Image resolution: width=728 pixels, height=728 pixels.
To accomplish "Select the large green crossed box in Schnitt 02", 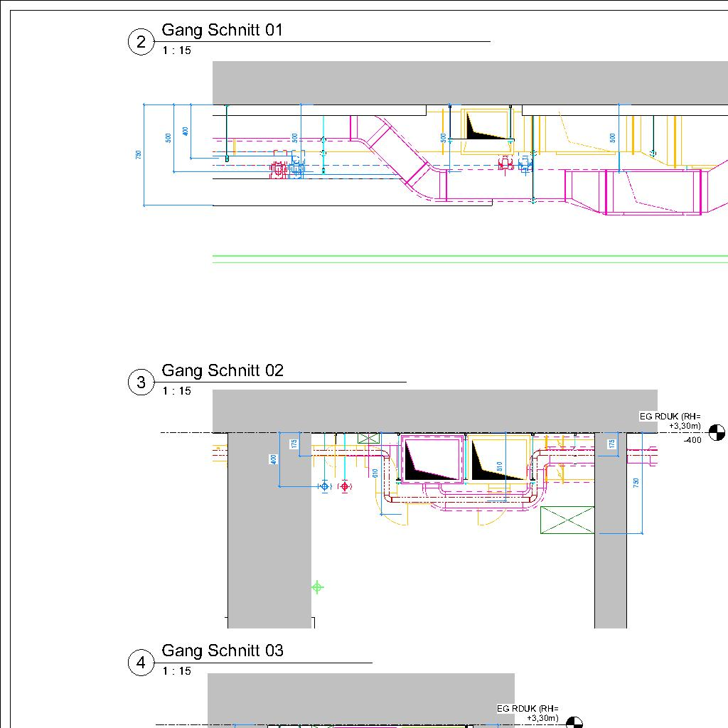I will pyautogui.click(x=567, y=520).
